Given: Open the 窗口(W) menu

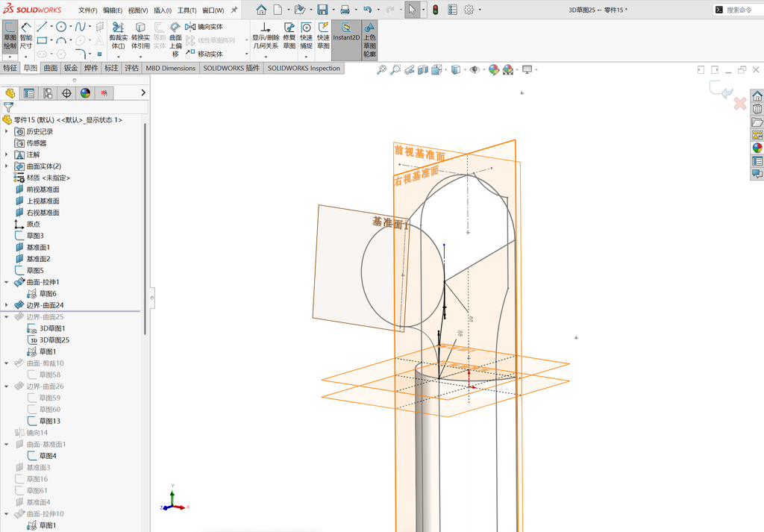Looking at the screenshot, I should [x=213, y=10].
